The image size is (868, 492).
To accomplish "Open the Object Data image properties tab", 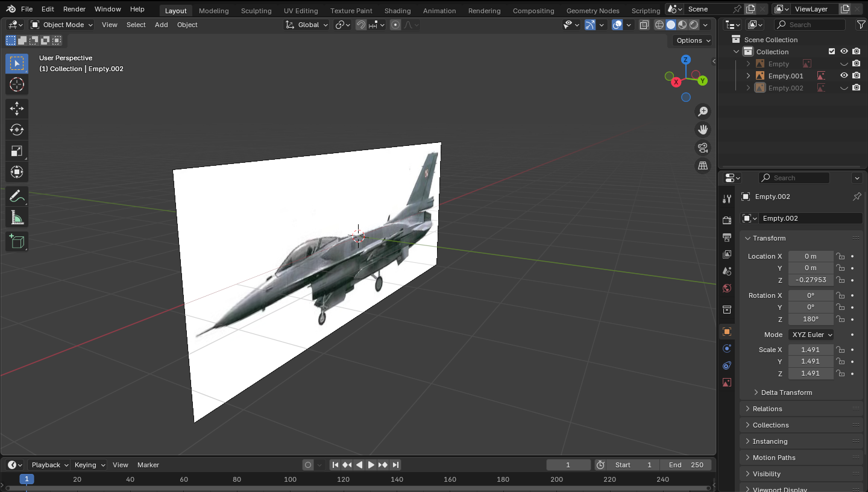I will pyautogui.click(x=727, y=382).
